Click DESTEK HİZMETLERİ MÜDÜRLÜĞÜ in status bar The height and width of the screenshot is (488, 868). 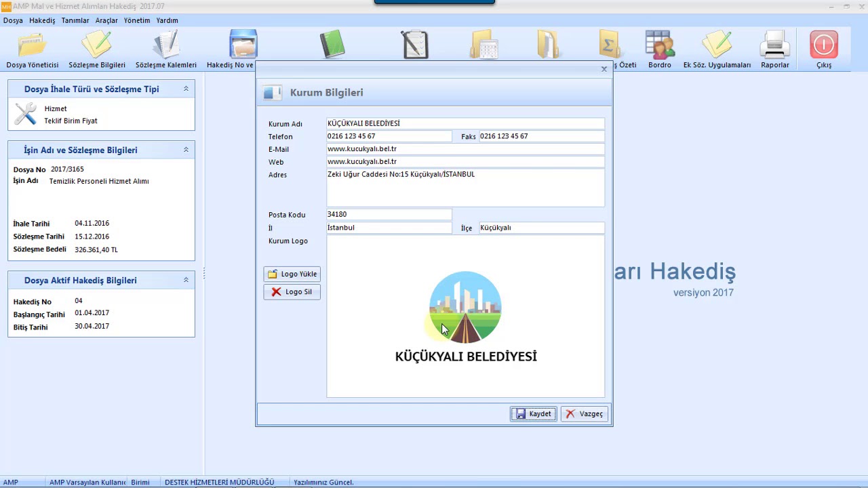(219, 483)
